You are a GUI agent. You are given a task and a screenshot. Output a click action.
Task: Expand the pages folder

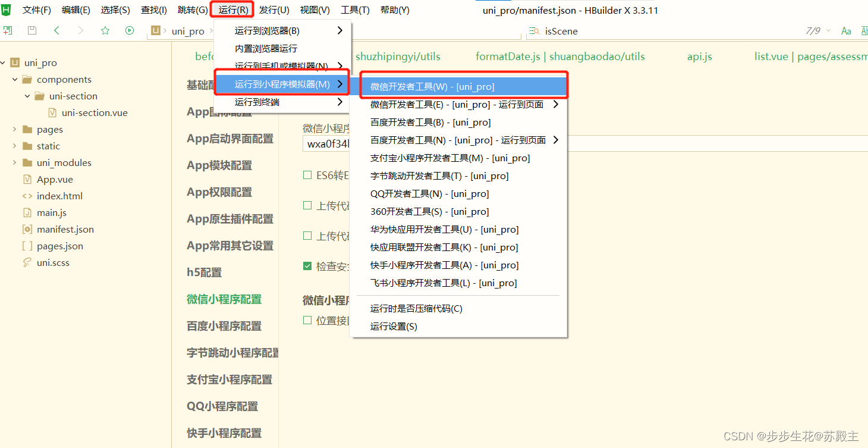(15, 129)
